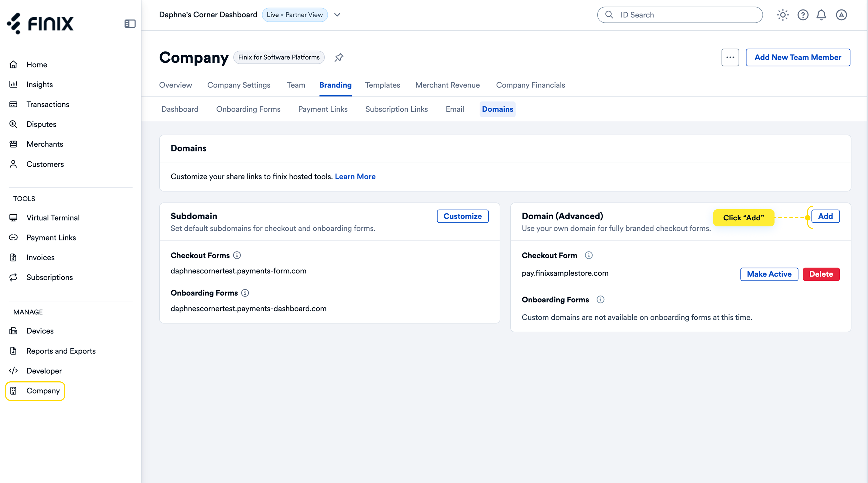
Task: Open Payment Links tool in sidebar
Action: pyautogui.click(x=51, y=237)
